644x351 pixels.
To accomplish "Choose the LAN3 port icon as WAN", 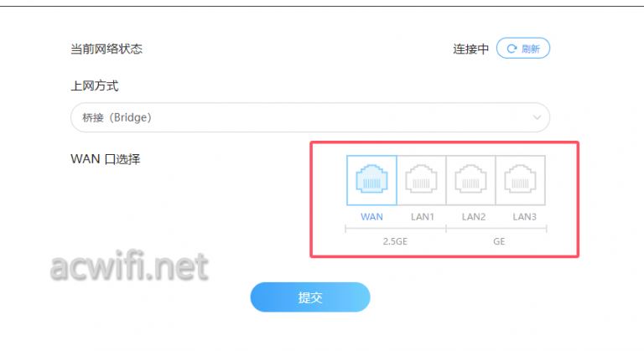I will click(521, 180).
